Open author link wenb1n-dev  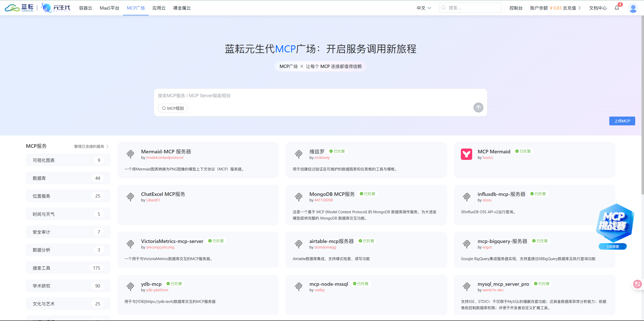493,290
